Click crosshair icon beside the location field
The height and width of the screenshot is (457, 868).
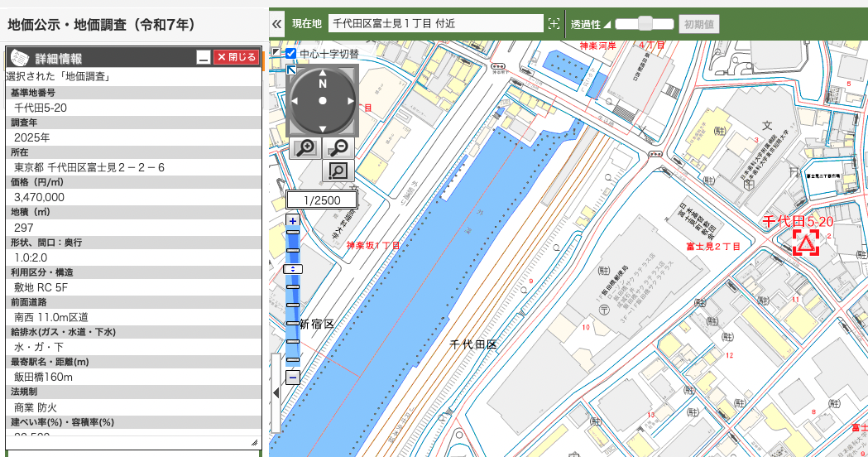tap(554, 24)
